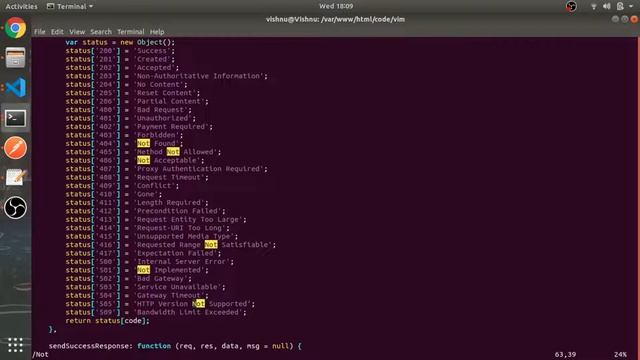The height and width of the screenshot is (360, 640).
Task: Open the Edit menu
Action: pos(57,32)
